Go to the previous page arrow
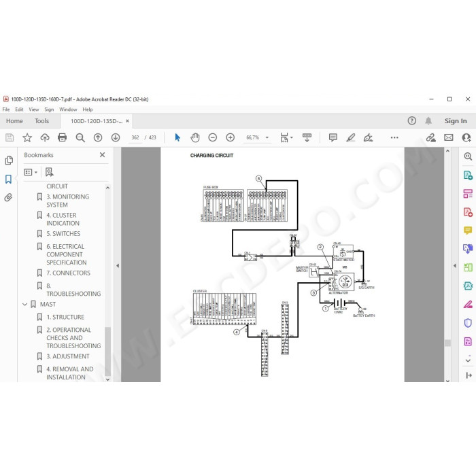The image size is (476, 476). point(98,137)
